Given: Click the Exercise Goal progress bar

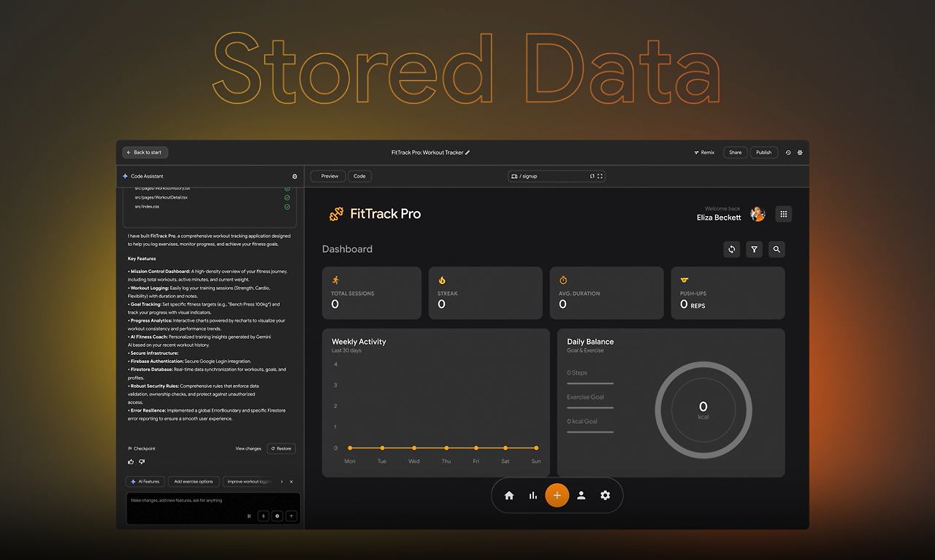Looking at the screenshot, I should tap(590, 407).
